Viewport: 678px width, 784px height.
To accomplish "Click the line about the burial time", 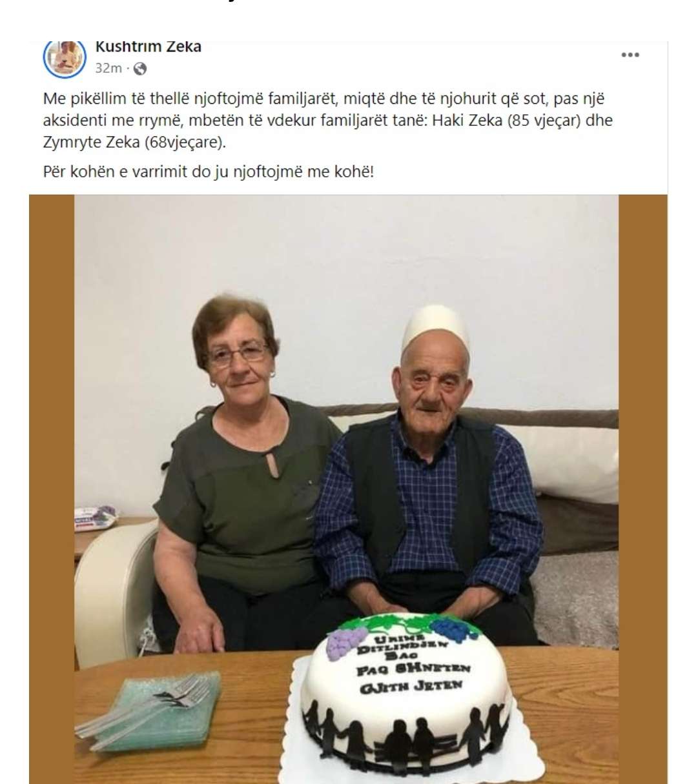I will click(x=209, y=173).
